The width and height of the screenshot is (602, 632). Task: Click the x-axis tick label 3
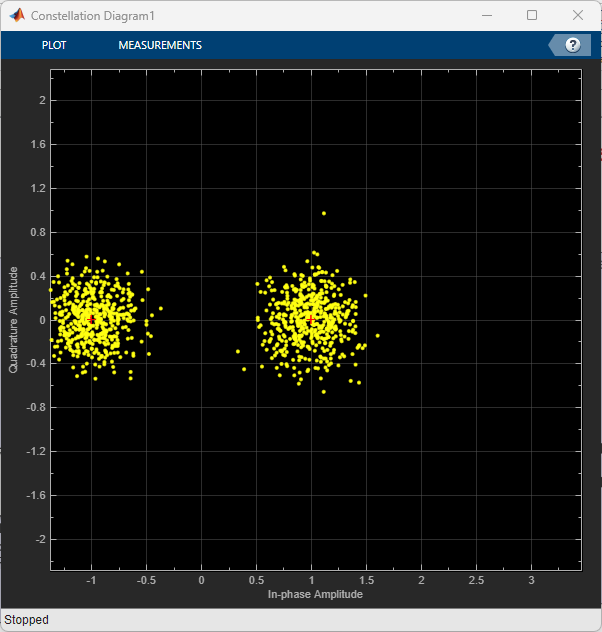click(x=531, y=580)
